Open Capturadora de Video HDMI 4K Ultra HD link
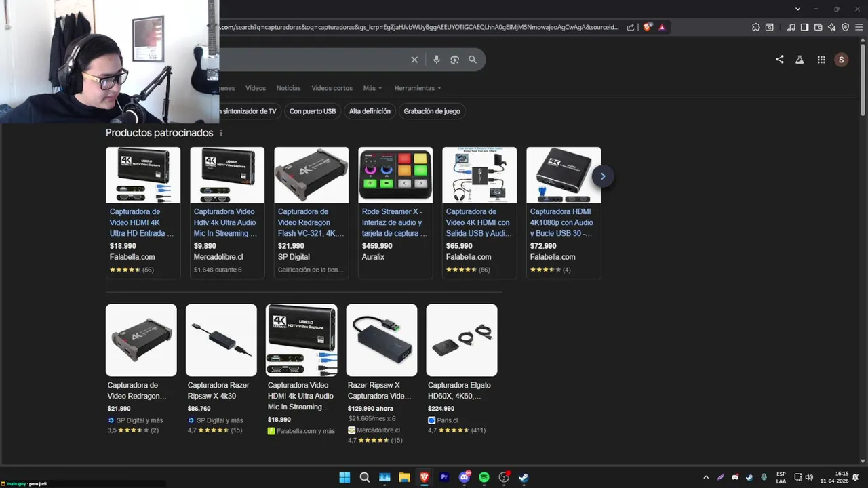The width and height of the screenshot is (868, 488). [142, 222]
